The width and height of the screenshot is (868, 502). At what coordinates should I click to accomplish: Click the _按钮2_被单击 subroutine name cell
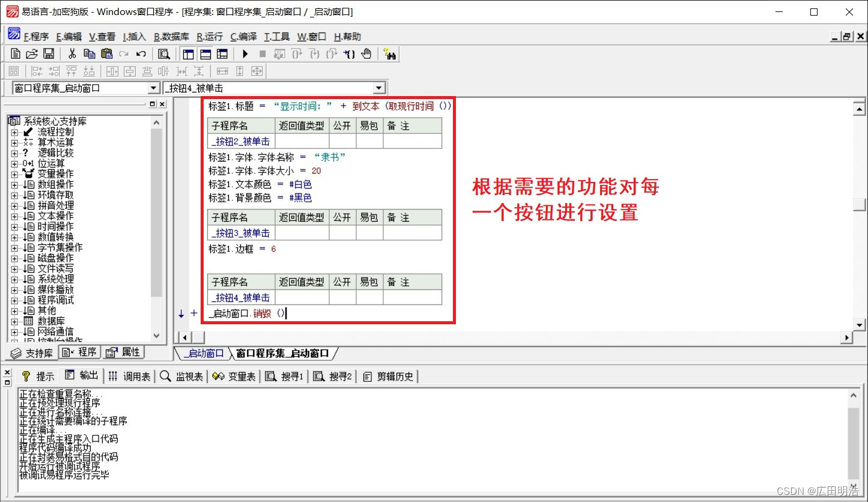click(x=241, y=142)
